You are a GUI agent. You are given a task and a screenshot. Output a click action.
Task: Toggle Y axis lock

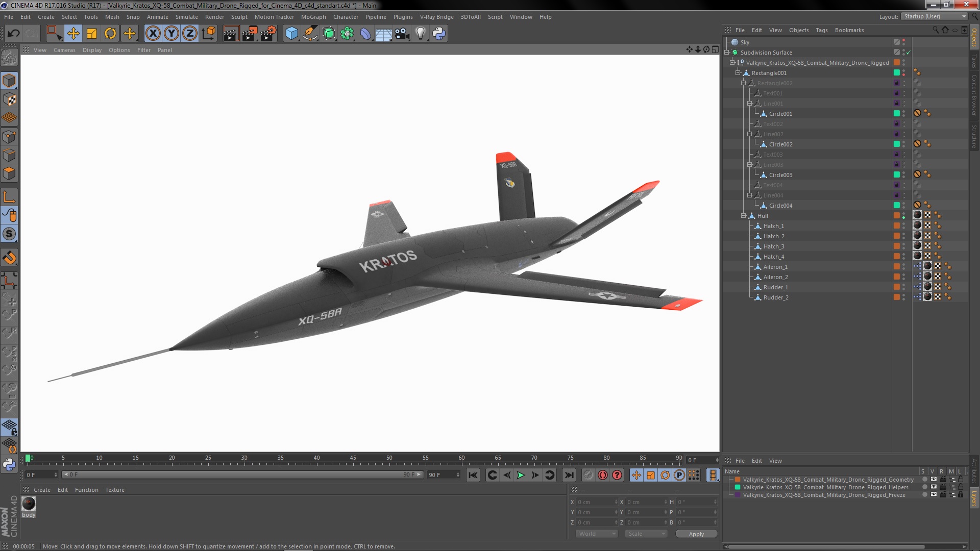click(171, 34)
